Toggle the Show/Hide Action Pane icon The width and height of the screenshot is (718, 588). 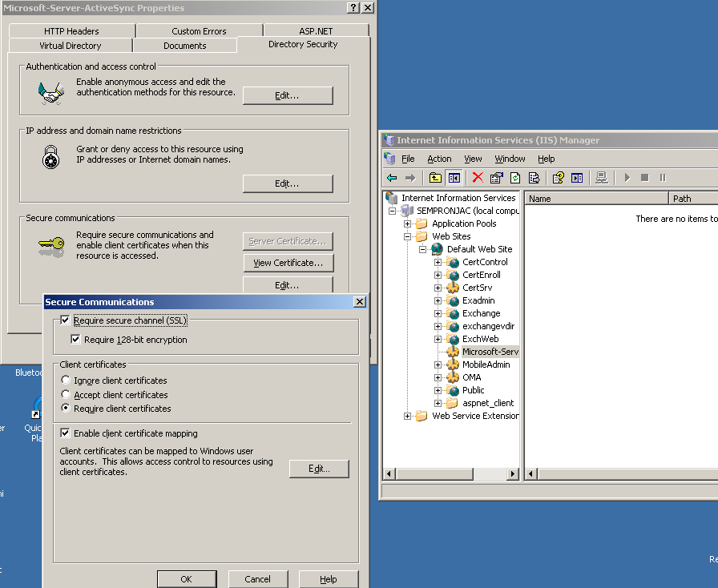tap(577, 178)
